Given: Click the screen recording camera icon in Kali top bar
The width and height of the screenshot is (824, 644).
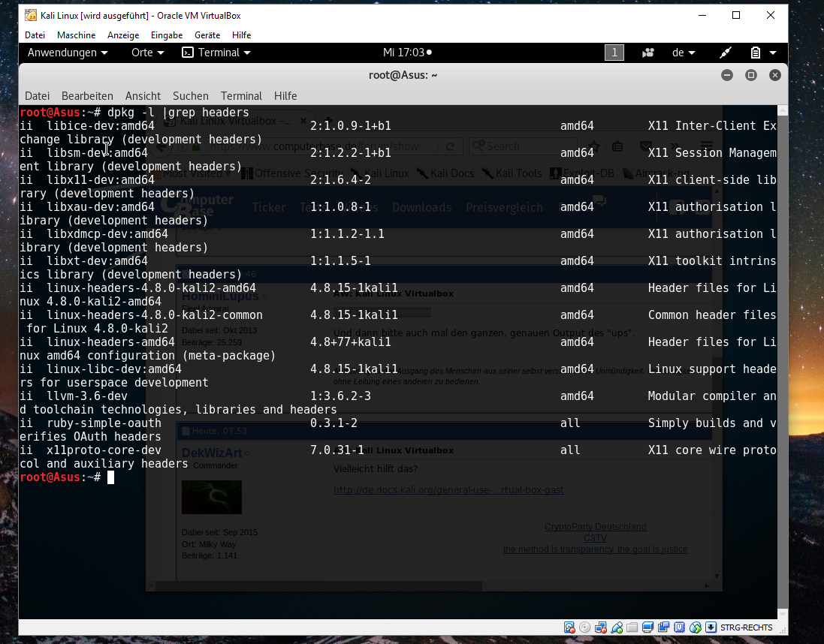Looking at the screenshot, I should point(648,53).
